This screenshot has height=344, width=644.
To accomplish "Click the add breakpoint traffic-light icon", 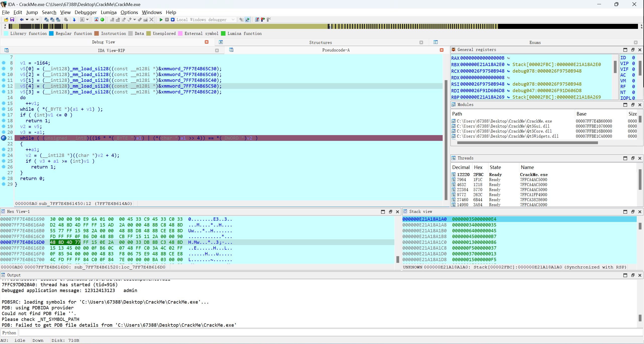I will click(263, 20).
